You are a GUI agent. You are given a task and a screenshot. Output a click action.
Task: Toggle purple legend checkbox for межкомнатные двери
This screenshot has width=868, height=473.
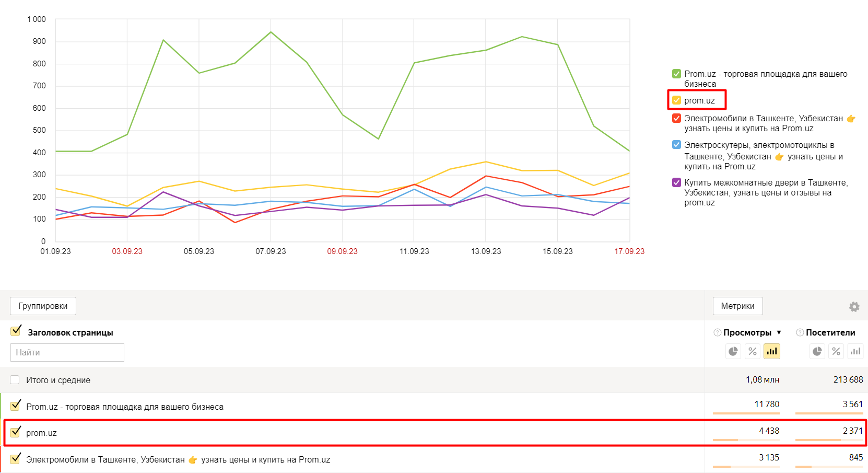(x=676, y=182)
